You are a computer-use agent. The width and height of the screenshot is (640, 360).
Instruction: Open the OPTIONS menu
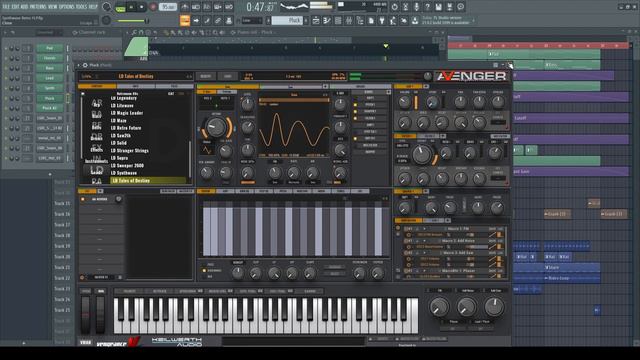[67, 7]
